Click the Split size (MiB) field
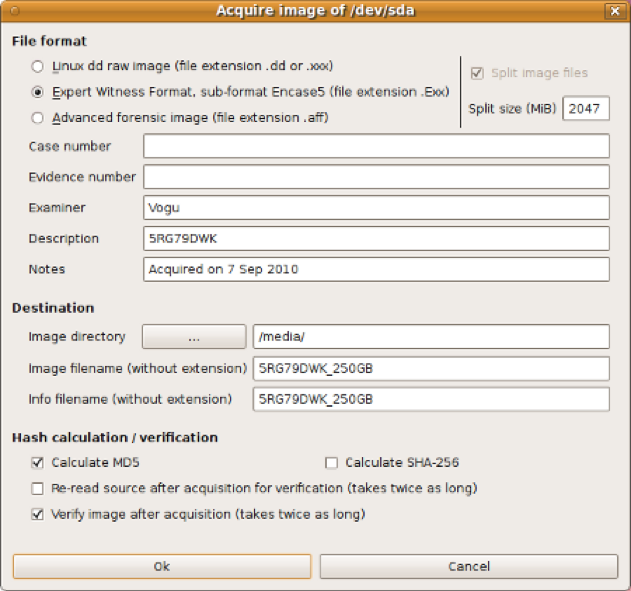The image size is (631, 591). pos(585,108)
